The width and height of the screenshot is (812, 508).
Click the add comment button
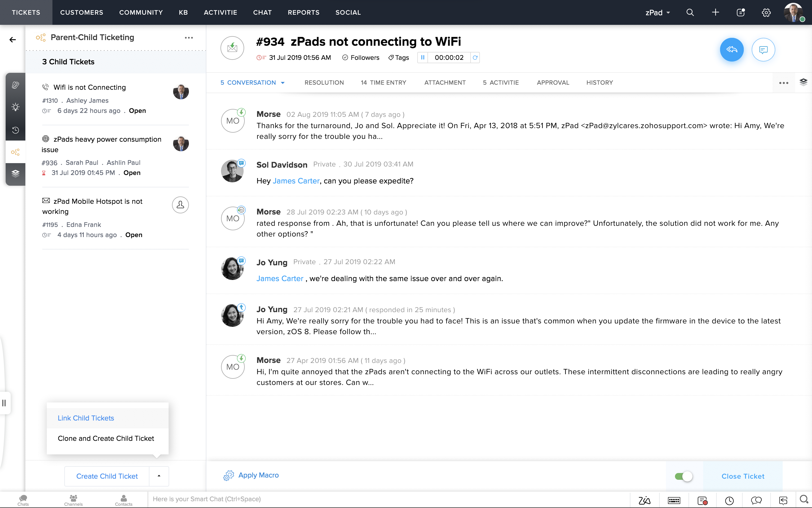tap(763, 50)
